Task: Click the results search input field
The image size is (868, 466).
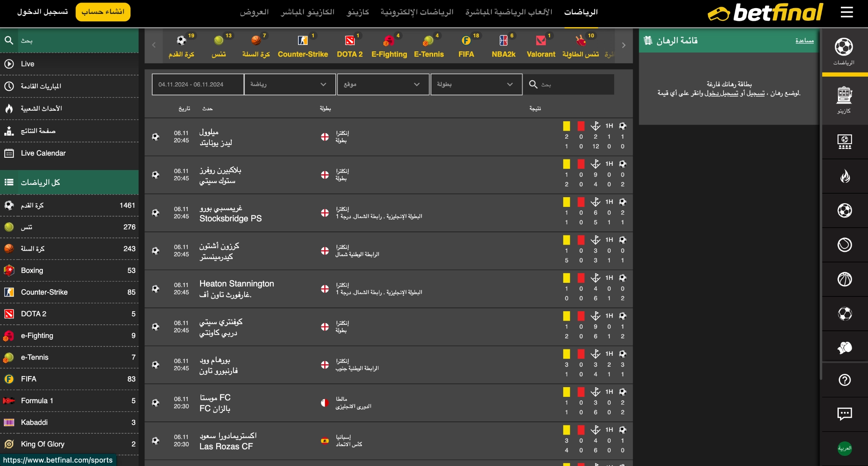Action: pos(569,84)
